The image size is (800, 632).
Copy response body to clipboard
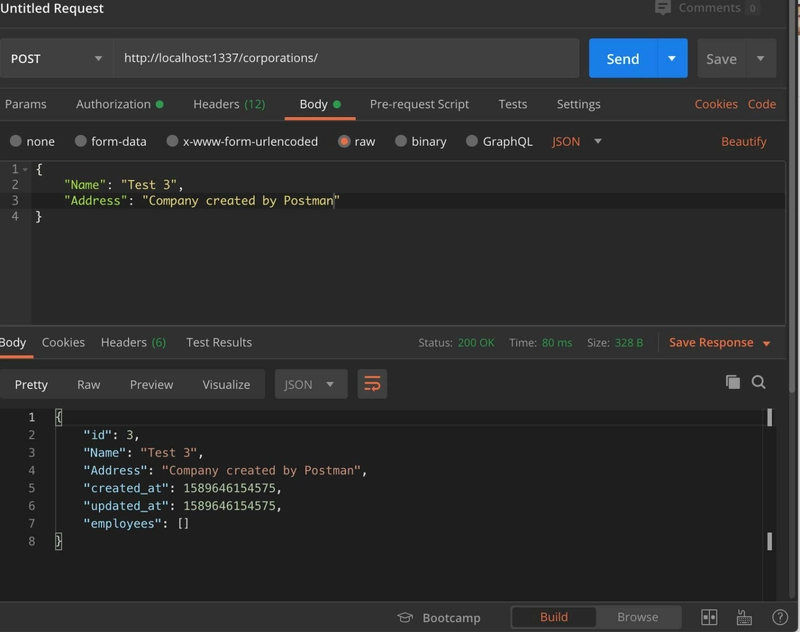[x=733, y=382]
